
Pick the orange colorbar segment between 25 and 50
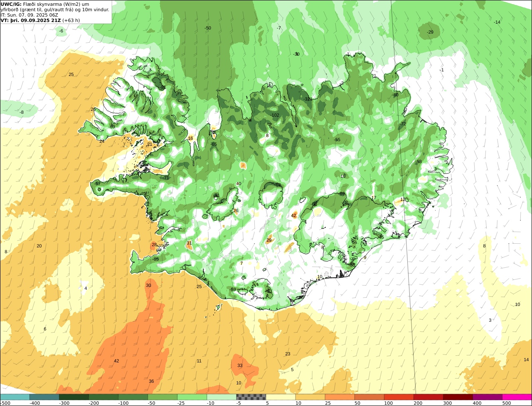click(x=340, y=397)
